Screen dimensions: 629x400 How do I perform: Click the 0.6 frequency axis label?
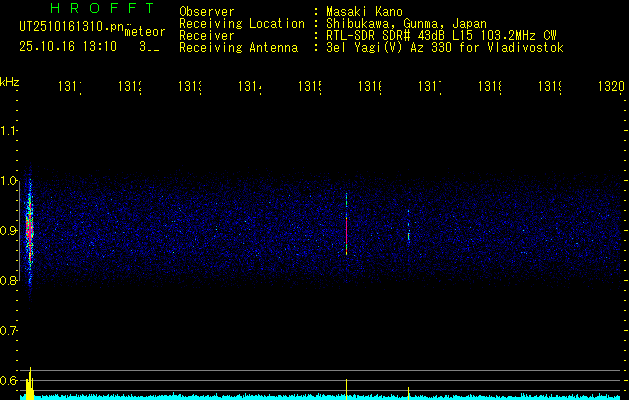(9, 381)
